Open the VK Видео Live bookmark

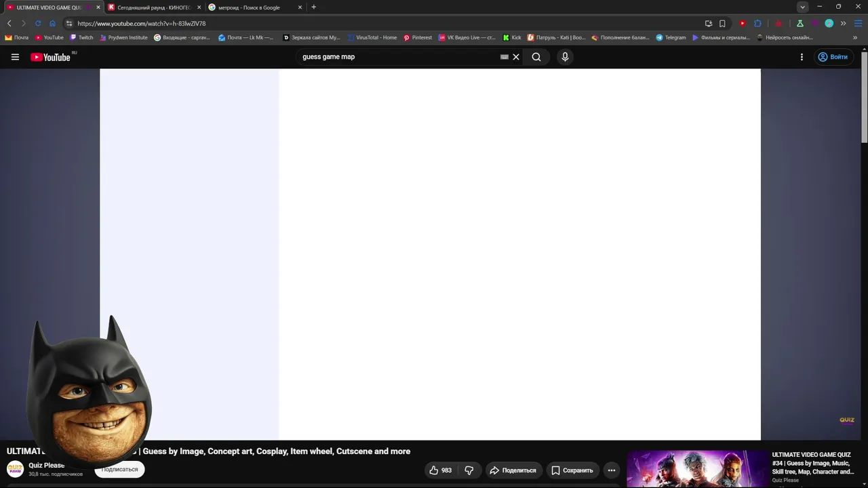pyautogui.click(x=467, y=38)
